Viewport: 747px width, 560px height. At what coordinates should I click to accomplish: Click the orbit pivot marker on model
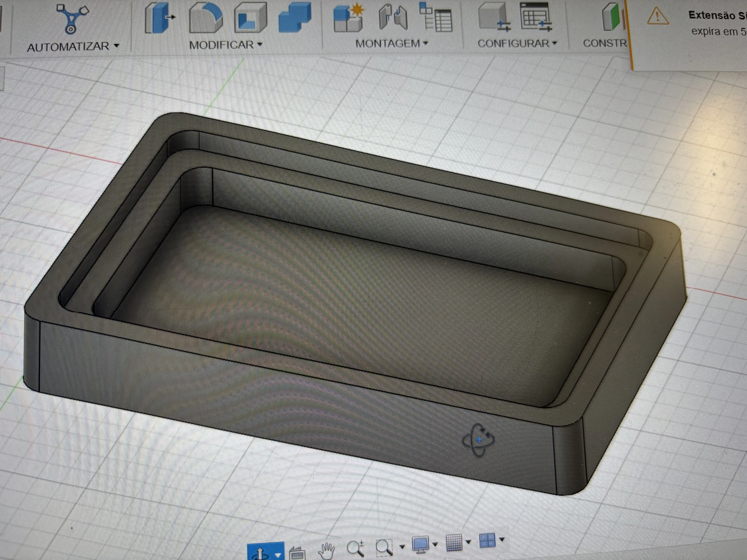click(x=479, y=440)
